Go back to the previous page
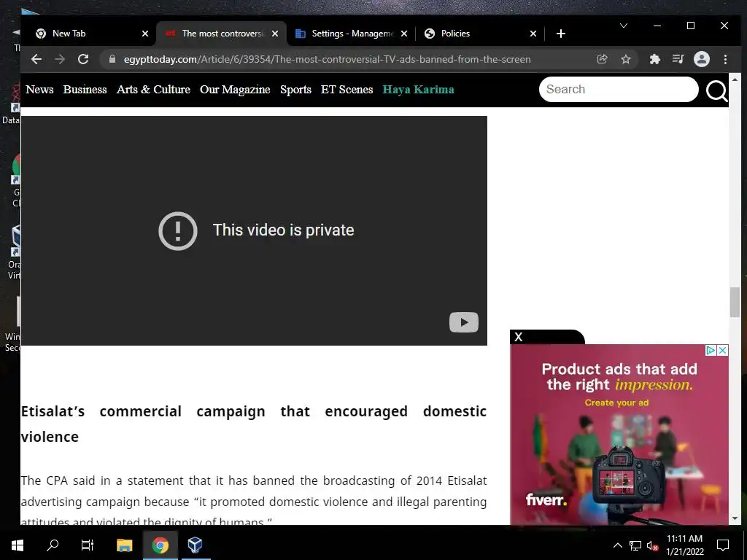The height and width of the screenshot is (560, 747). point(36,59)
